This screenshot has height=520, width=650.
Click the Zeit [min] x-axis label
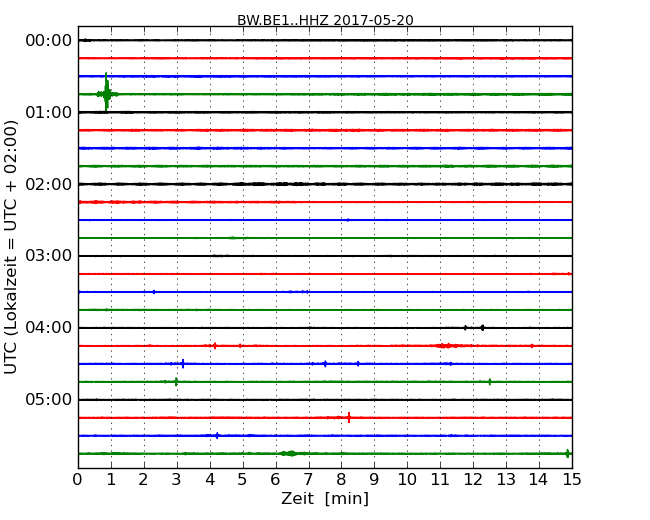(325, 498)
